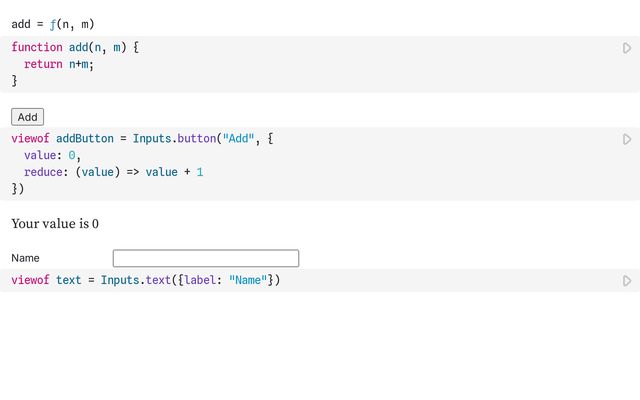Click the {label: "Name"} option in code

225,280
